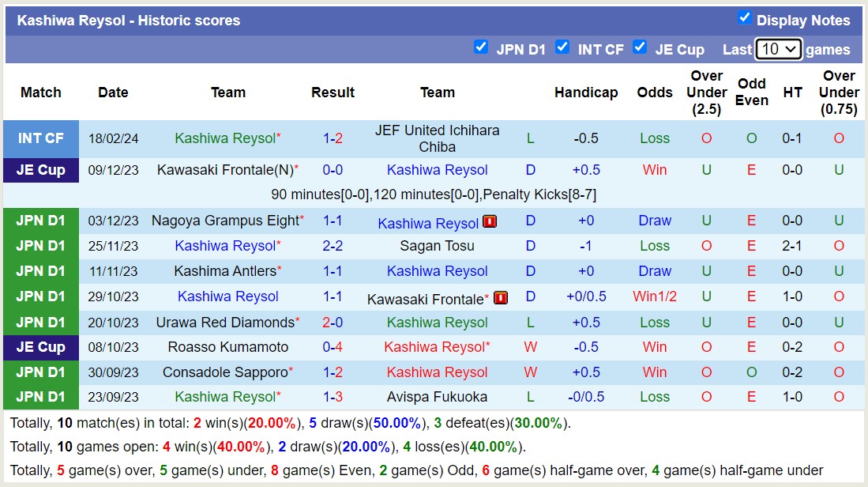Screen dimensions: 868x487
Task: Uncheck the JPN D1 filter checkbox
Action: (480, 47)
